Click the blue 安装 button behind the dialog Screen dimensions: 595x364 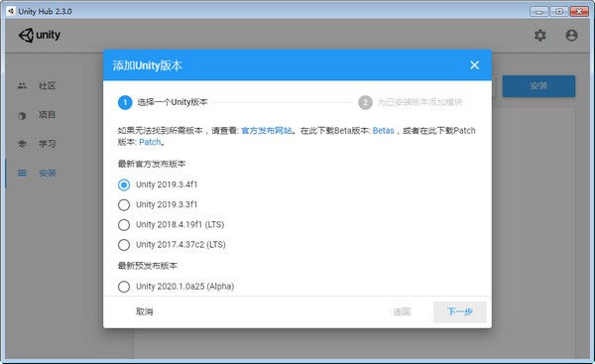[538, 85]
